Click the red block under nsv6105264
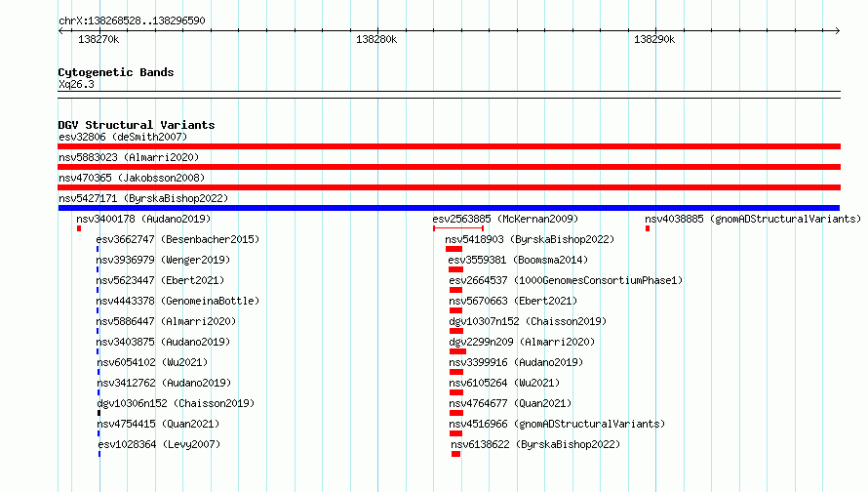 456,392
